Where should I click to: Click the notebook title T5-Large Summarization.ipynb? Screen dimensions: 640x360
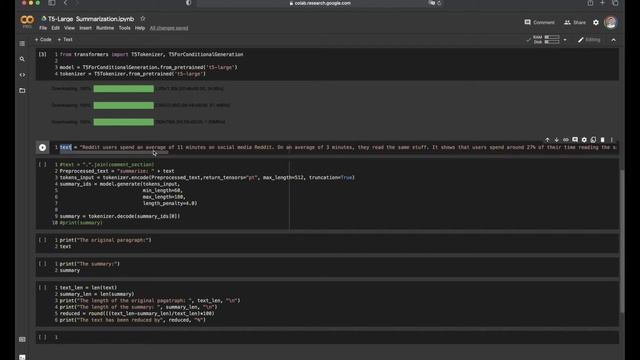[x=91, y=19]
